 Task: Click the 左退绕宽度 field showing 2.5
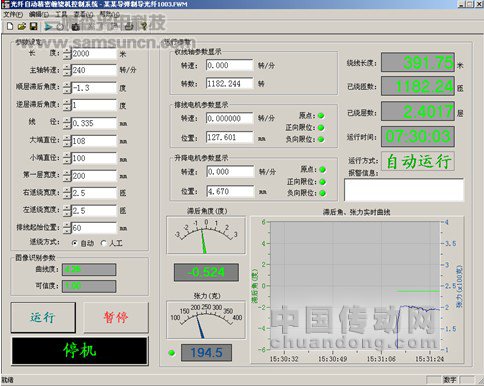click(x=94, y=211)
